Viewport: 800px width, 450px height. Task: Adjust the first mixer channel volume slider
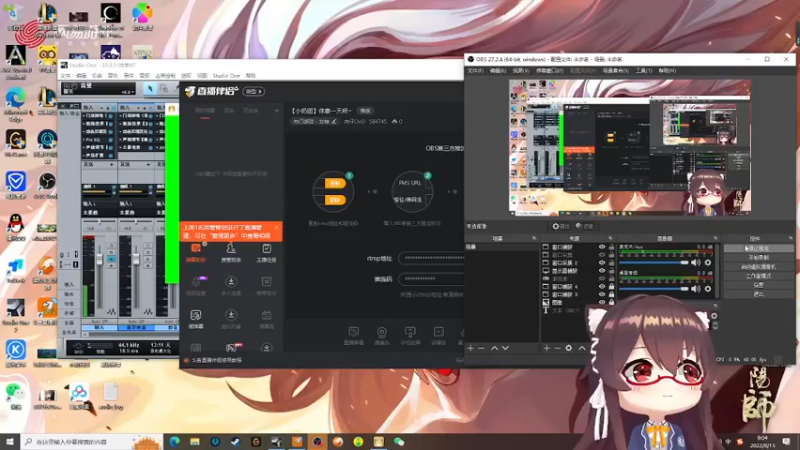654,262
